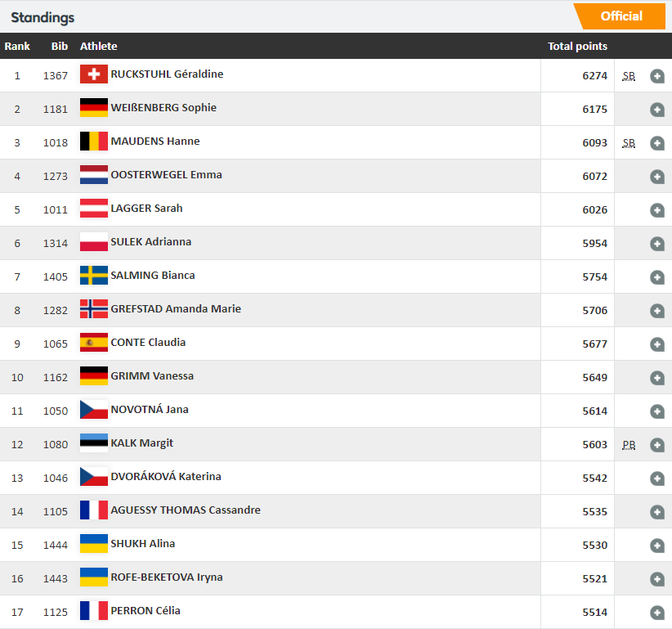Click athlete name PERRON Célia
The image size is (672, 629).
(146, 610)
